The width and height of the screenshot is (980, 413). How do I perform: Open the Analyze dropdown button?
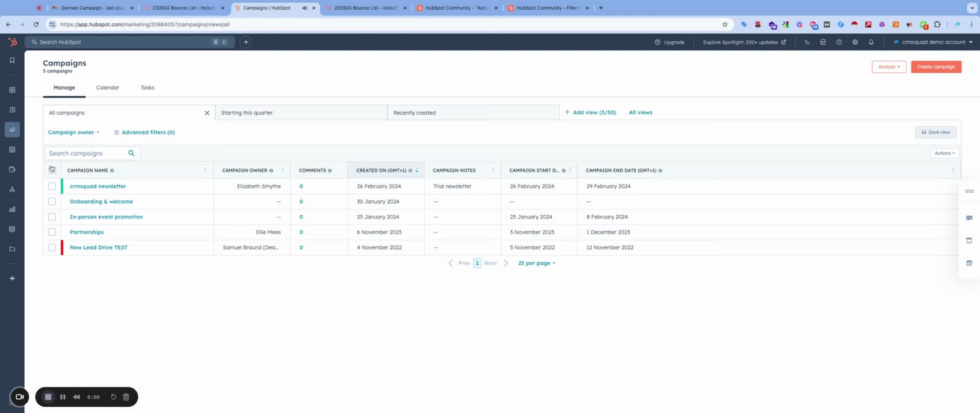(x=889, y=67)
